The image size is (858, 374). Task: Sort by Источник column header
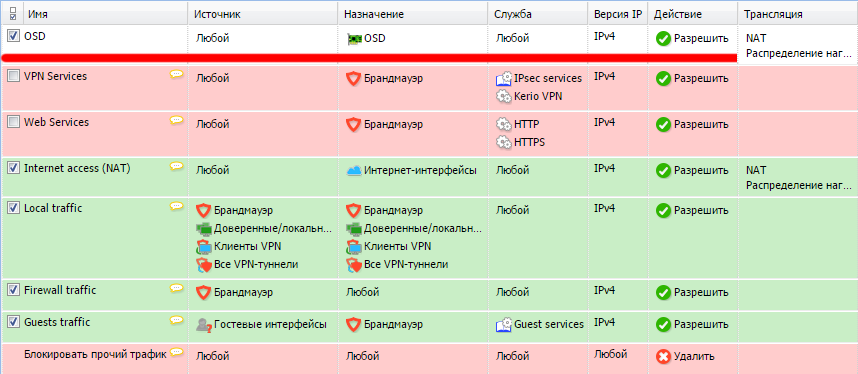click(x=263, y=13)
